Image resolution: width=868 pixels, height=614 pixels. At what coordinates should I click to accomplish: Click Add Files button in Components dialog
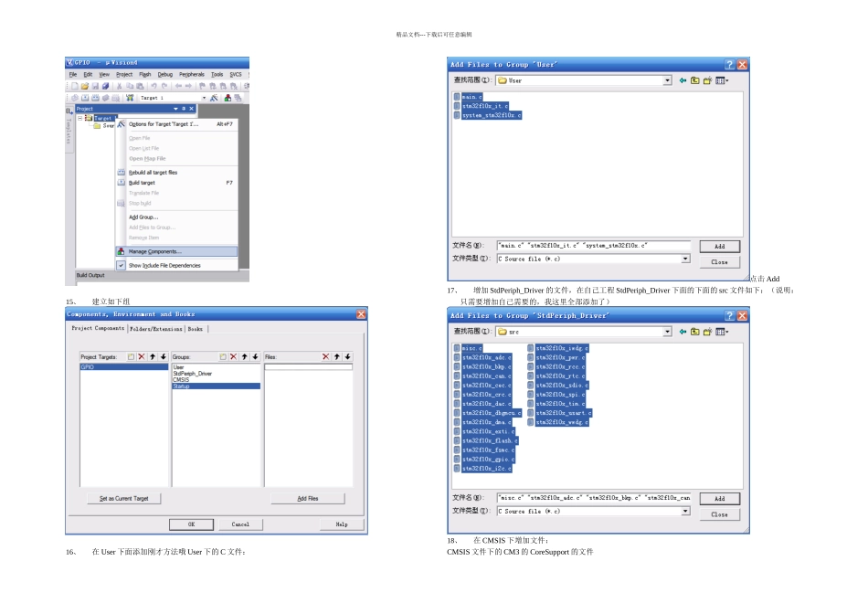(x=308, y=499)
